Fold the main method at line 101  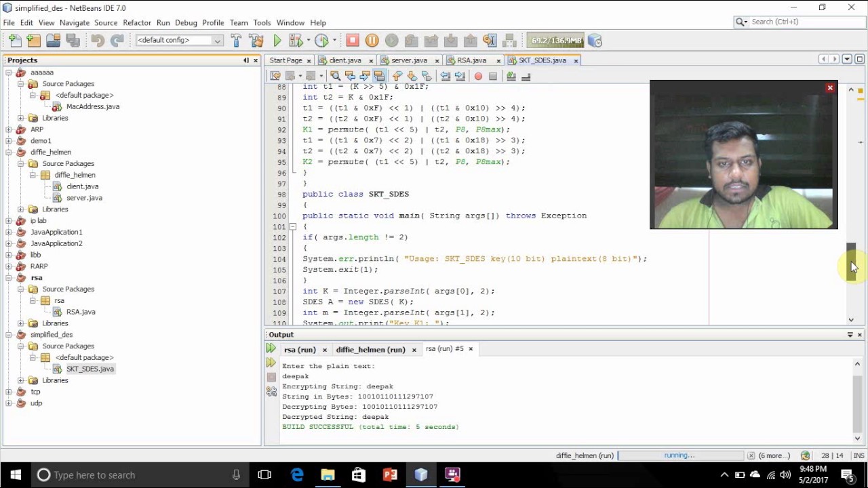(292, 226)
